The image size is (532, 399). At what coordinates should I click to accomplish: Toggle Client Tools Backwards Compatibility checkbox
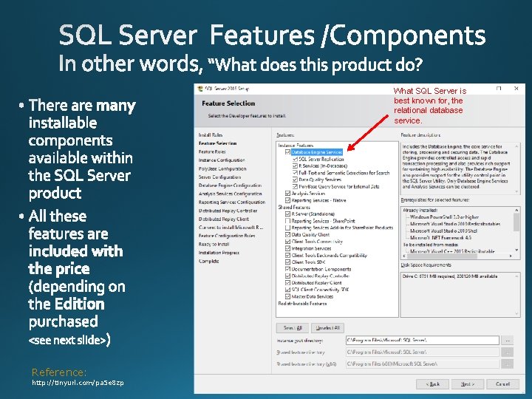tap(287, 255)
